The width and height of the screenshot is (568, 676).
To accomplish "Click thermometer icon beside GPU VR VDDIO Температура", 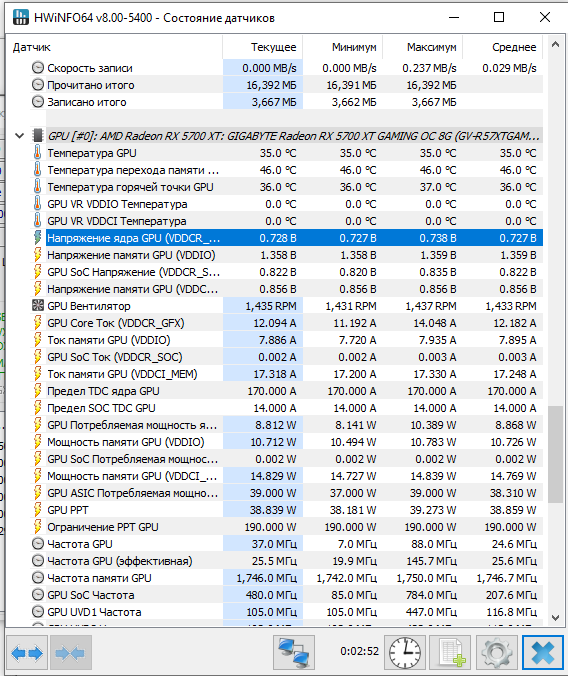I will pos(38,203).
